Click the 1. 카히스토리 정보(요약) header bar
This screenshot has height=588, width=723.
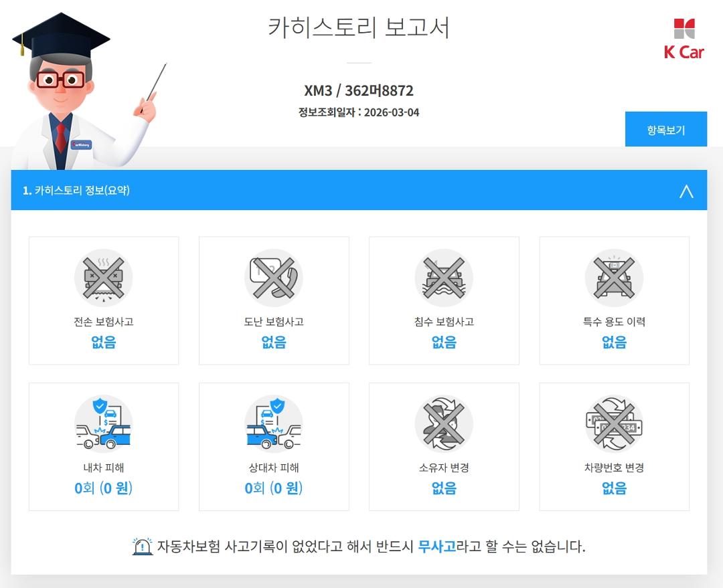(359, 190)
